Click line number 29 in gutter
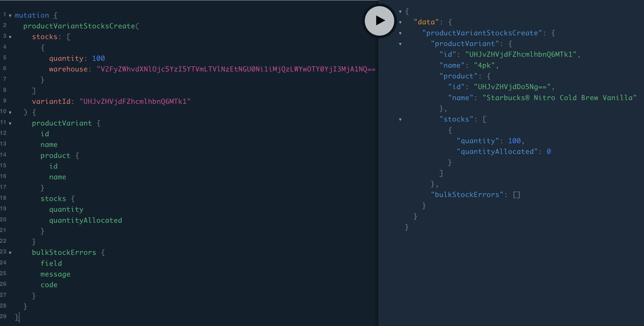The width and height of the screenshot is (644, 326). coord(3,316)
